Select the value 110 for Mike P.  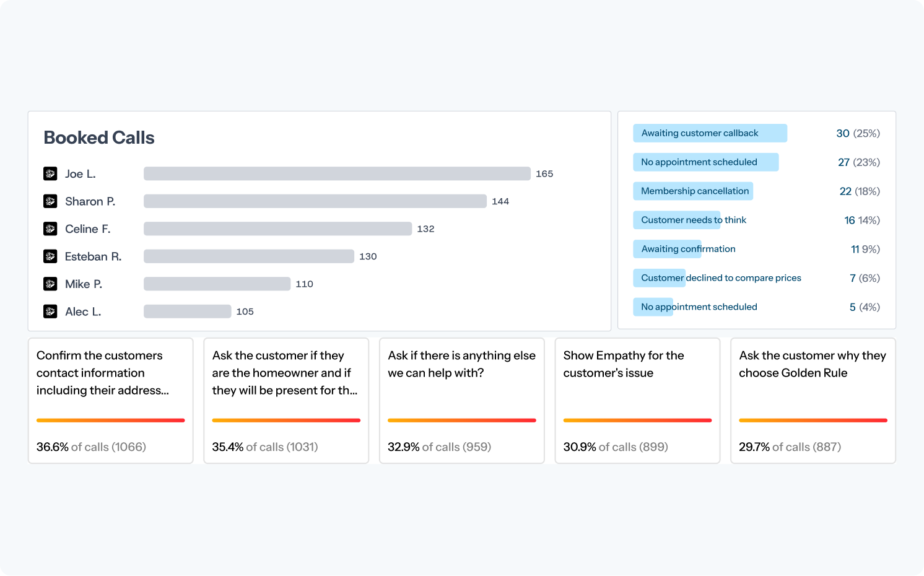[x=304, y=284]
